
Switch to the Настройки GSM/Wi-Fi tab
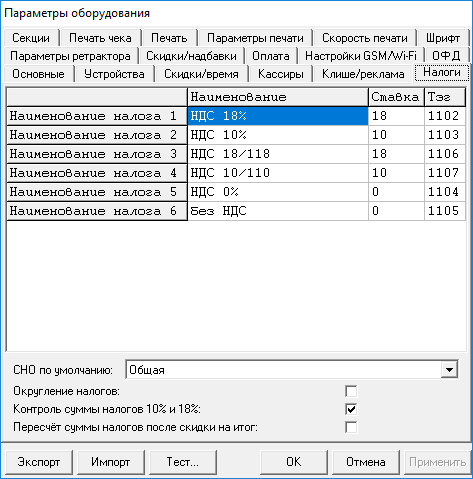pyautogui.click(x=361, y=56)
